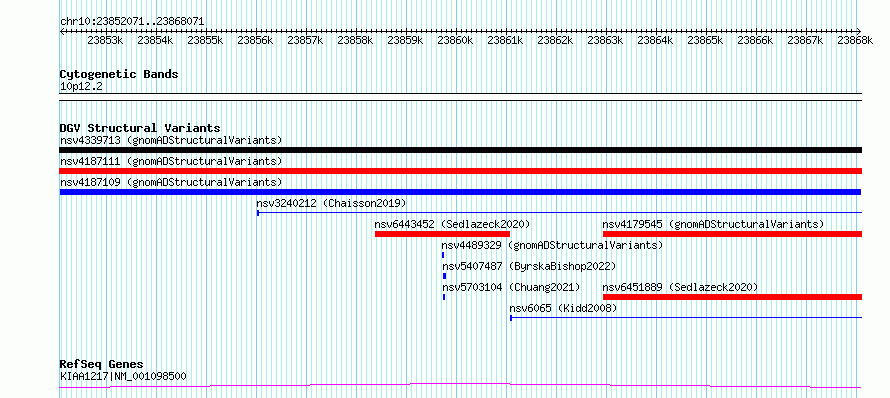Open the nsv5703104 (Chuang2021) label
Screen dimensions: 890x398
point(511,287)
